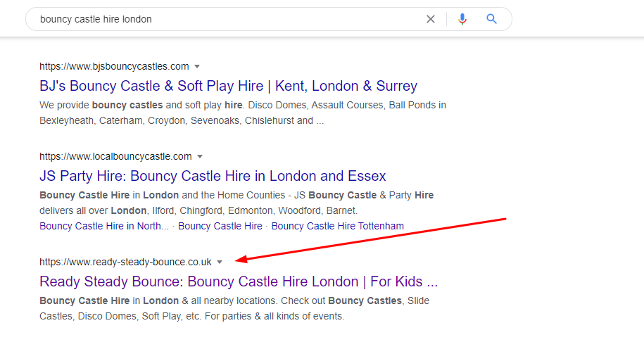The image size is (644, 342).
Task: Clear the search query with the X icon
Action: click(x=431, y=19)
